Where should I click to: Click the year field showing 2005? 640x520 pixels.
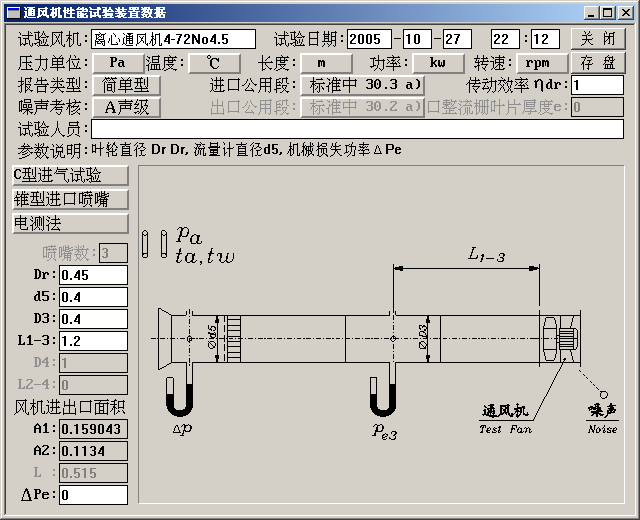pos(369,39)
